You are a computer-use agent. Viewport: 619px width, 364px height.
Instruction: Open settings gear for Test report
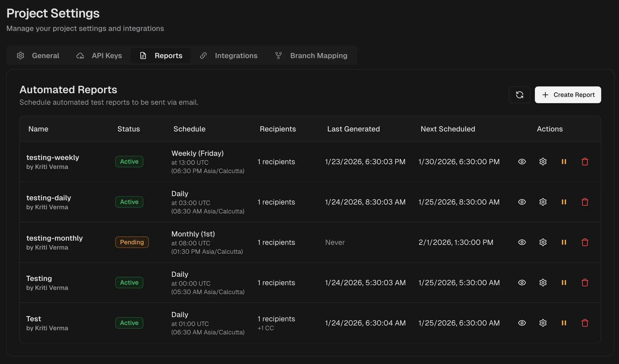(543, 323)
